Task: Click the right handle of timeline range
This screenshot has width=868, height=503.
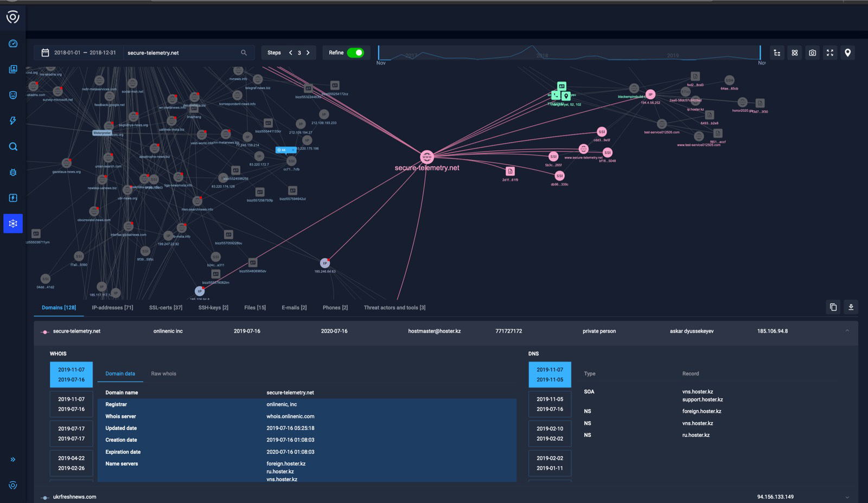Action: 760,53
